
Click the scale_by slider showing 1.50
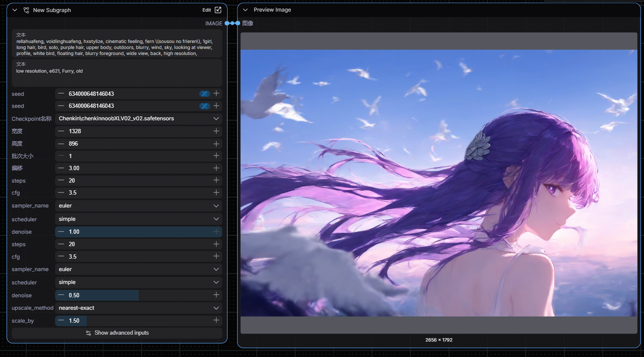(x=139, y=320)
